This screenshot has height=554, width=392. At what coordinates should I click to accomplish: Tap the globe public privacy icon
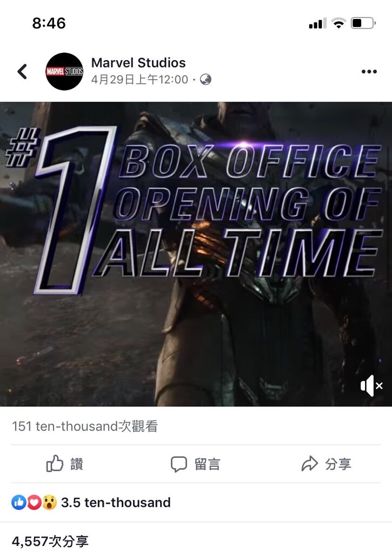(205, 80)
